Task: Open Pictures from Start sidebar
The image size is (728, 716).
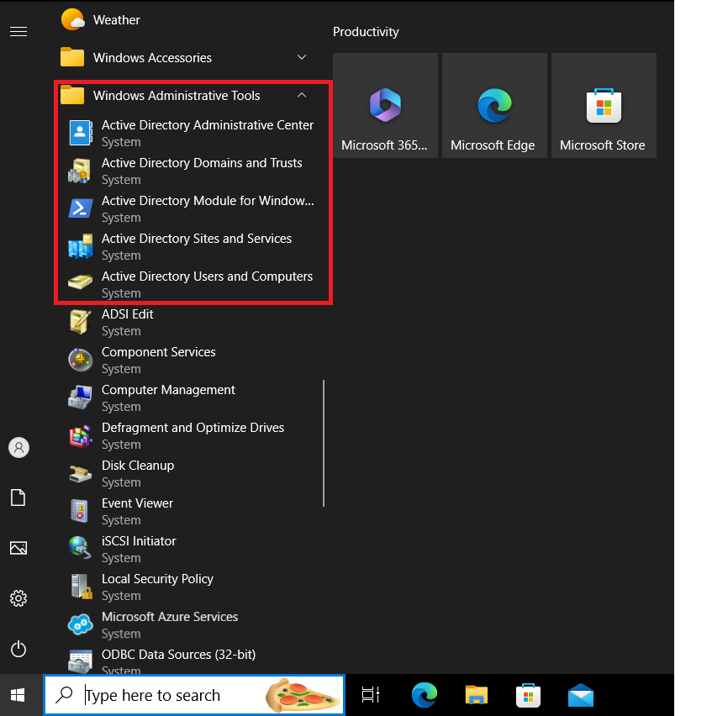Action: click(x=18, y=548)
